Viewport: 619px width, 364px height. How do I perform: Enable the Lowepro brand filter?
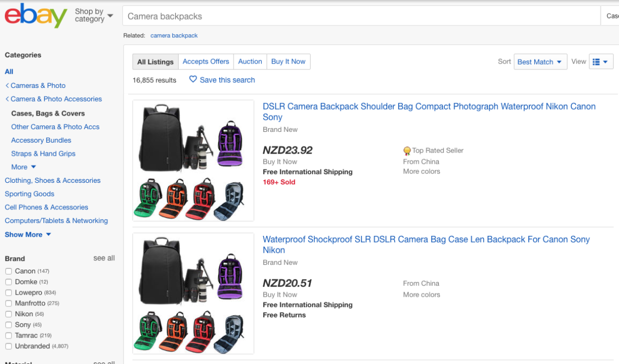click(8, 292)
